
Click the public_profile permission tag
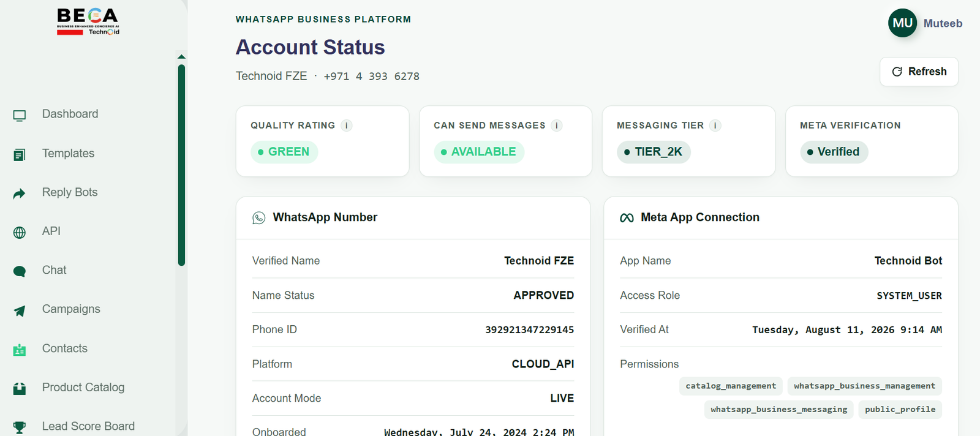pyautogui.click(x=900, y=409)
